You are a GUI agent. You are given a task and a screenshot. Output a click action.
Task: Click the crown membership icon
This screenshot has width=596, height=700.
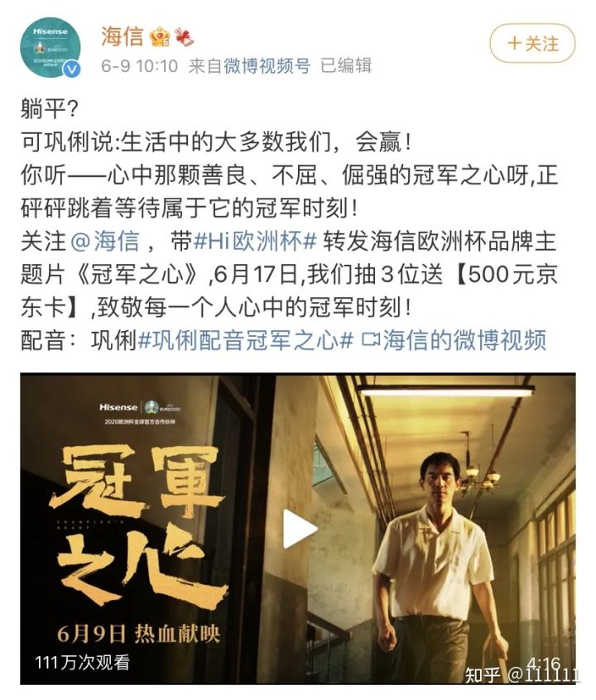click(x=160, y=37)
